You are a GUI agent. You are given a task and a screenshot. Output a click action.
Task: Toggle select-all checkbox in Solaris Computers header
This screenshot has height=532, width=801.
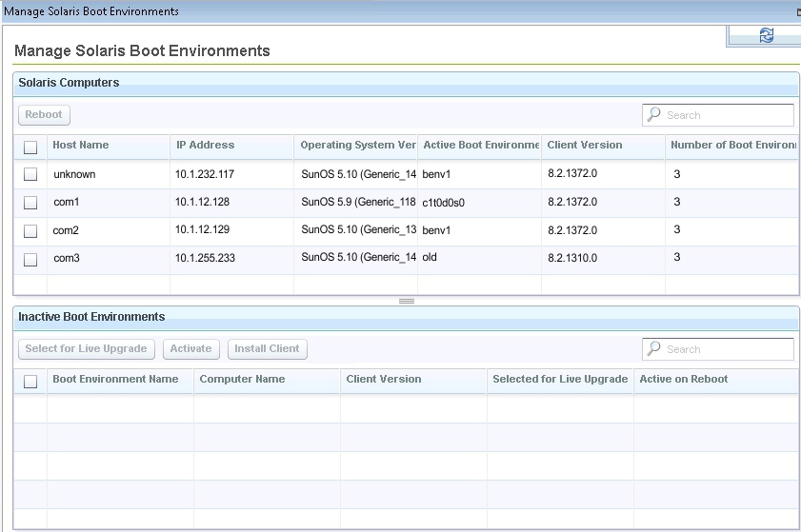point(30,147)
